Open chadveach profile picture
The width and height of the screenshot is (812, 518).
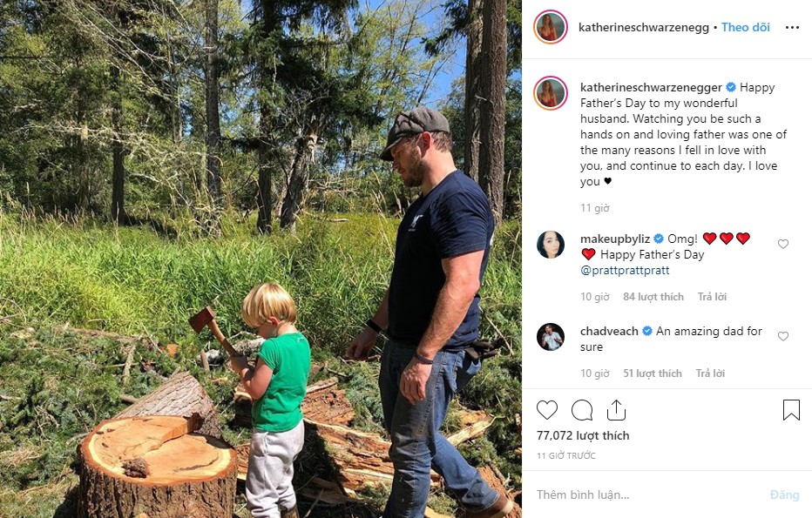tap(550, 337)
